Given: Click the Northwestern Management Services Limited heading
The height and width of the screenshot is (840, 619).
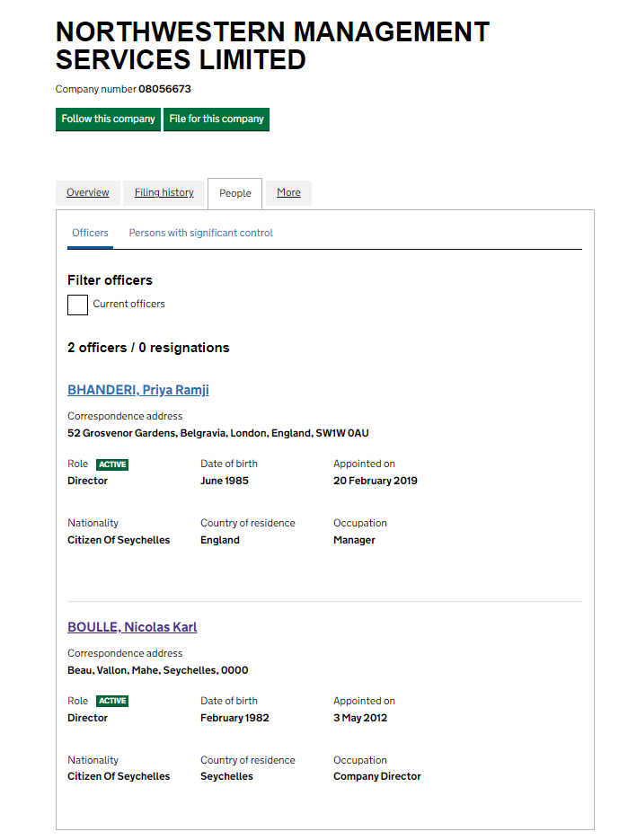Looking at the screenshot, I should click(272, 46).
